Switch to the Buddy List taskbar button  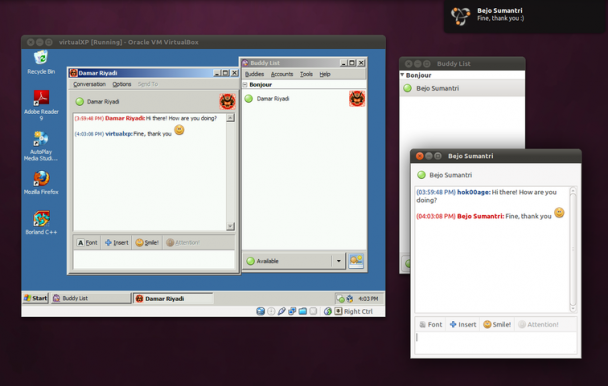click(x=92, y=298)
